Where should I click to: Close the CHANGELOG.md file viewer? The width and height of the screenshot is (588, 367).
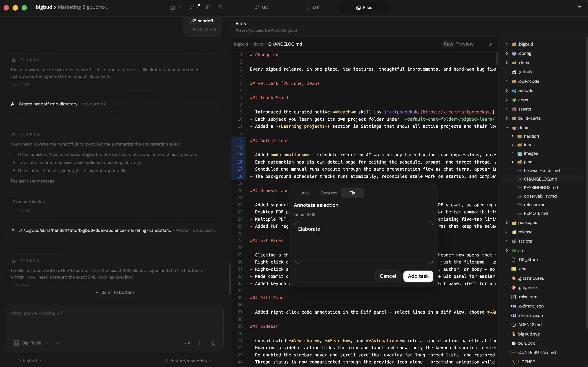tap(490, 44)
